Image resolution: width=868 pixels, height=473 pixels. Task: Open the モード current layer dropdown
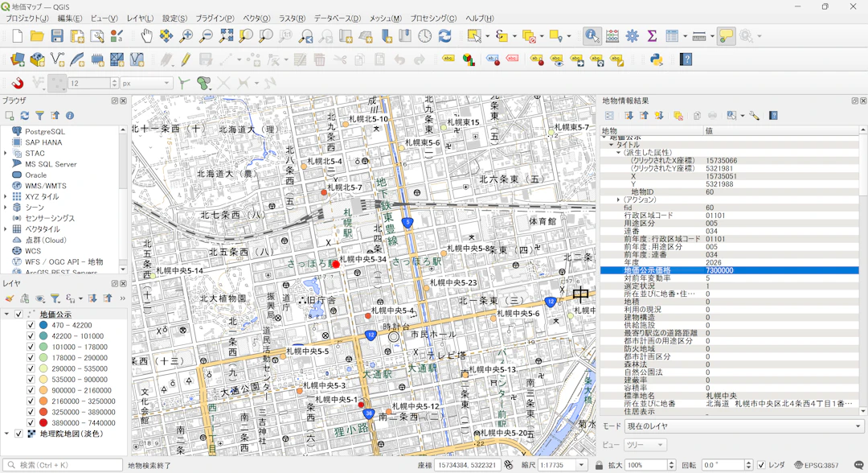[x=744, y=426]
